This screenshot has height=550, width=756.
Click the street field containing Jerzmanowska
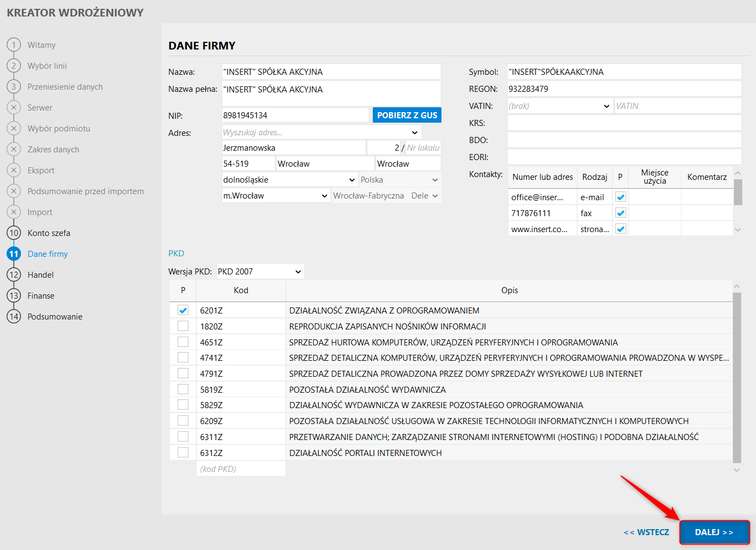click(x=294, y=148)
